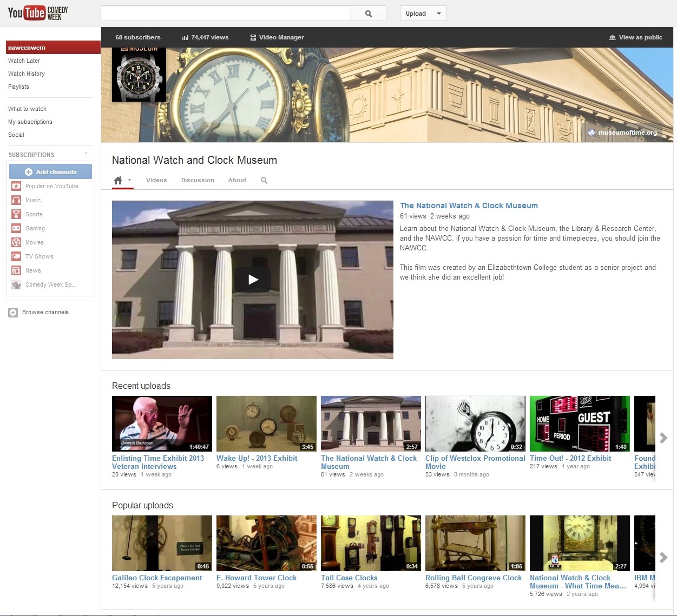Click the Sports trophy icon
This screenshot has height=616, width=677.
[x=16, y=214]
